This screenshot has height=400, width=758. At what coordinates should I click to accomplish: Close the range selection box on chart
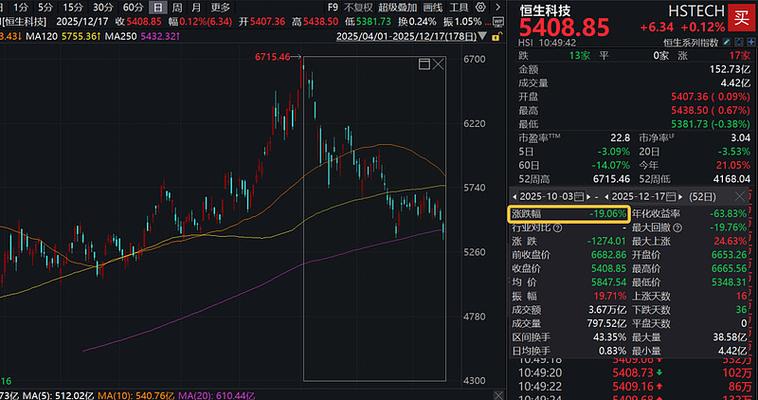point(438,64)
